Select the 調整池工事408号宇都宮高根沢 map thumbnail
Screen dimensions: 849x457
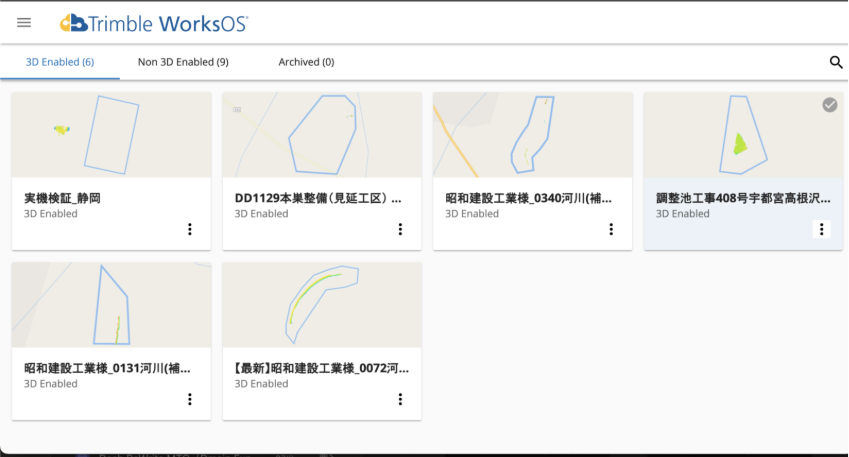[743, 135]
